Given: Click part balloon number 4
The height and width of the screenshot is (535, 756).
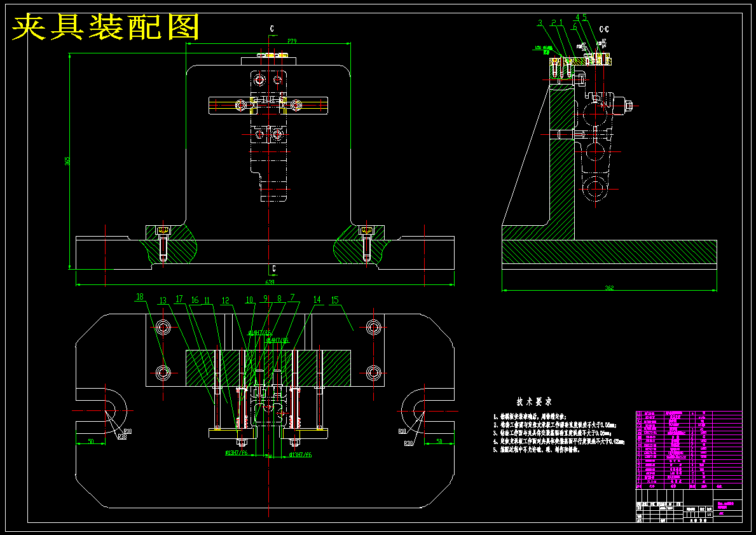Looking at the screenshot, I should tap(577, 17).
